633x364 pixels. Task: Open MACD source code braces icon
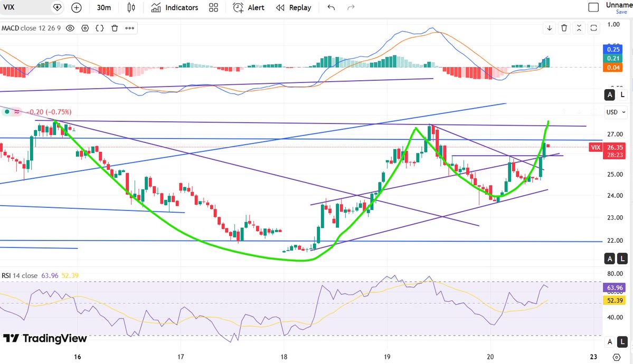[x=100, y=28]
